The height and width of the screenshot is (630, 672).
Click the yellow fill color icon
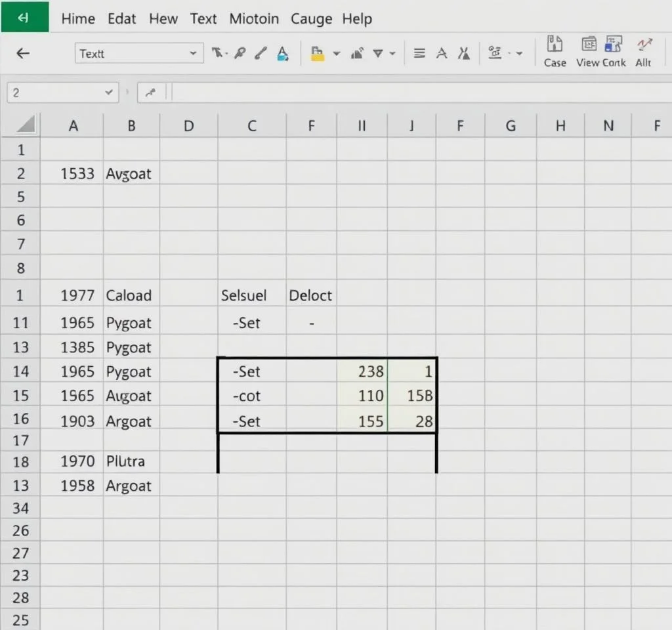point(318,54)
